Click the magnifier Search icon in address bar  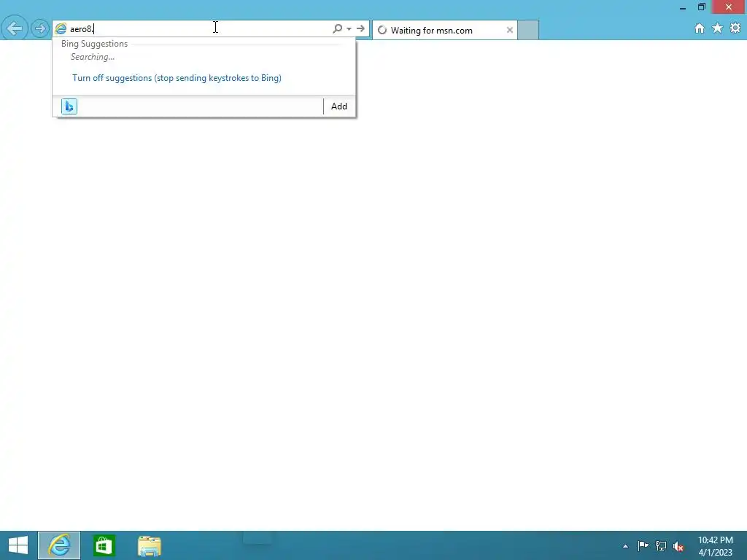tap(337, 28)
